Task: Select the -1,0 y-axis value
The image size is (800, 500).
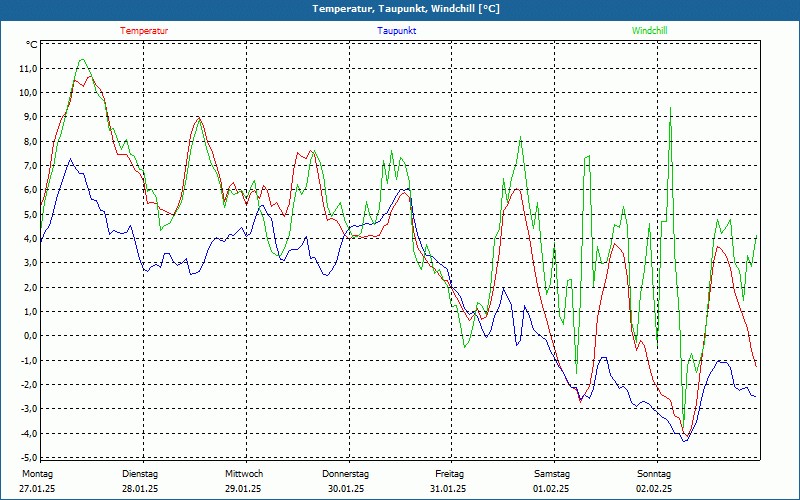Action: pyautogui.click(x=28, y=360)
